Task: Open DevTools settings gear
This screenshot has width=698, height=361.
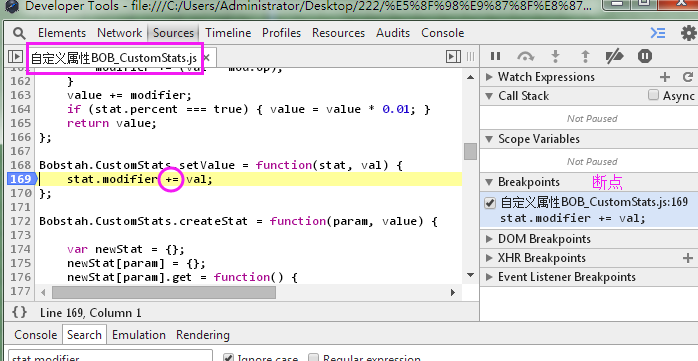Action: (x=689, y=33)
